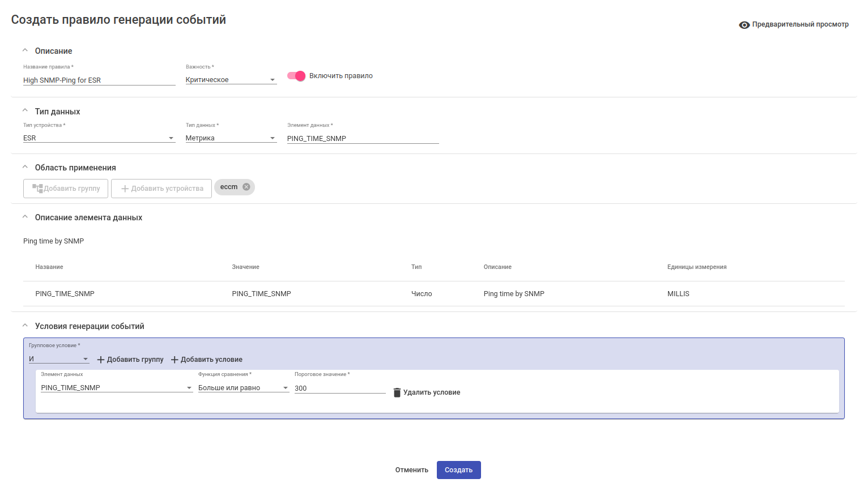Click the Название правила input field
868x487 pixels.
(x=99, y=80)
